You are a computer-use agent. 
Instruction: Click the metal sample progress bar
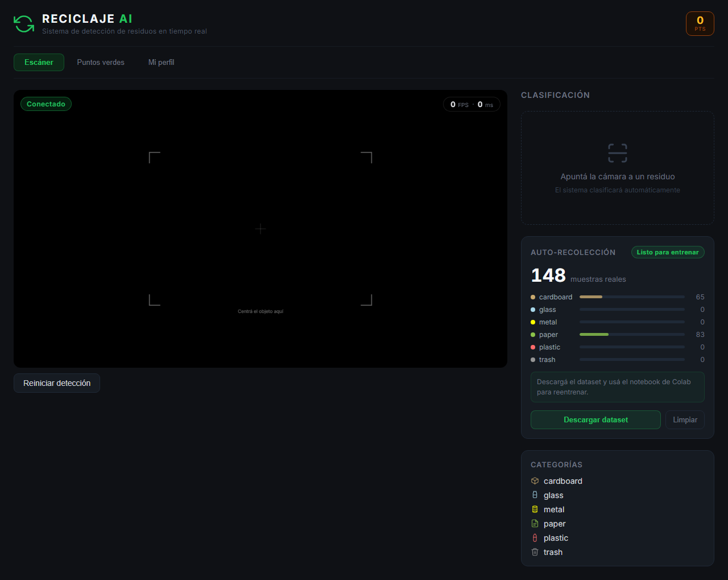pyautogui.click(x=632, y=322)
